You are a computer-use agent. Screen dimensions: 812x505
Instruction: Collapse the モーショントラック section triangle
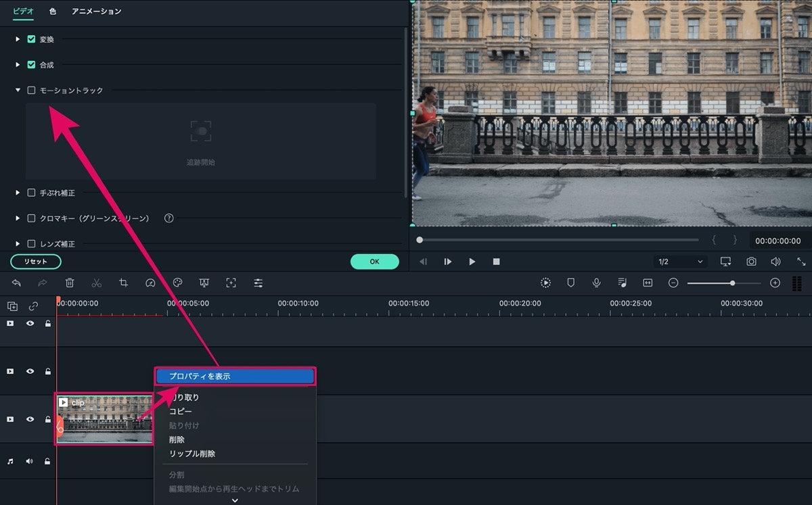(18, 90)
